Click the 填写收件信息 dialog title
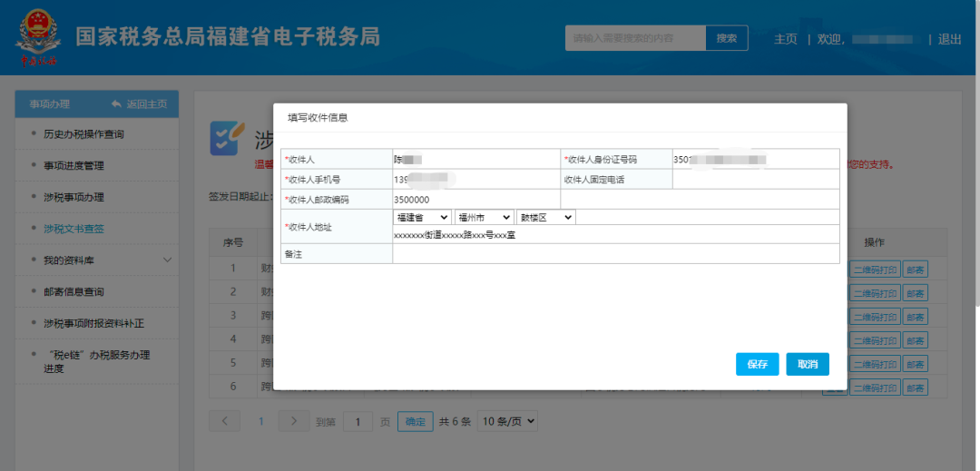This screenshot has height=471, width=980. pyautogui.click(x=318, y=117)
